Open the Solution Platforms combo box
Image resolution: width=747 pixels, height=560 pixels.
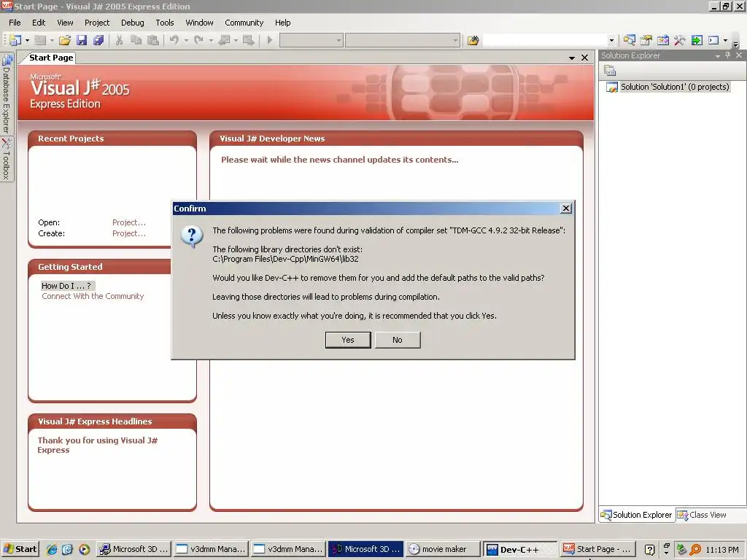coord(403,41)
